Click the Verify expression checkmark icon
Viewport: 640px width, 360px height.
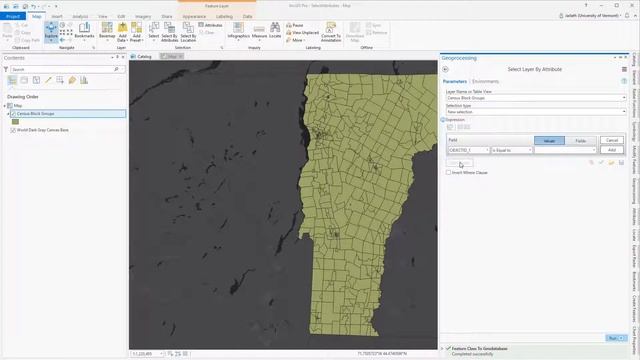(601, 162)
